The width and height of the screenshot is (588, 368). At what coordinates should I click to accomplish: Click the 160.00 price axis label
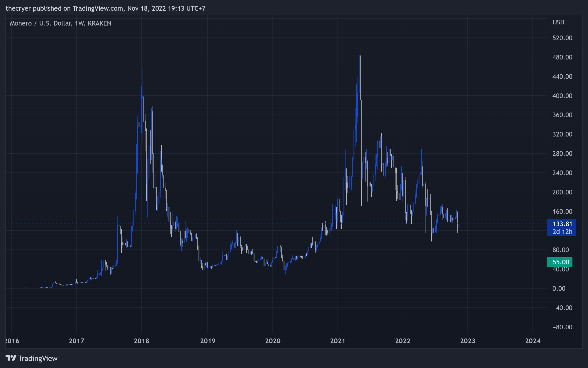pos(562,212)
